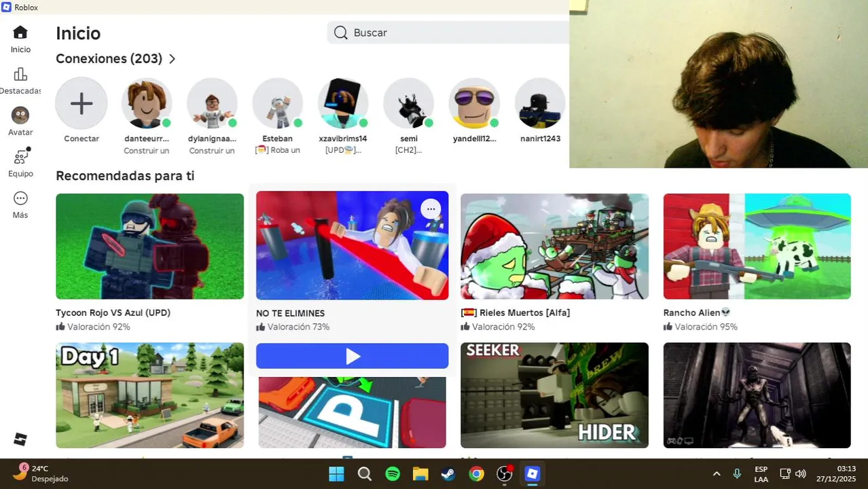Open nanirt1243 friend avatar
The width and height of the screenshot is (868, 489).
pos(540,104)
